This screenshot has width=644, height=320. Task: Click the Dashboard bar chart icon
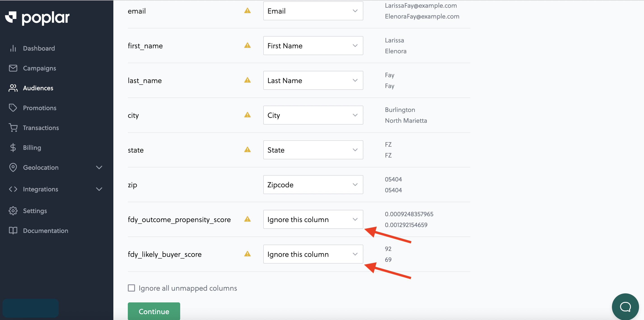13,48
